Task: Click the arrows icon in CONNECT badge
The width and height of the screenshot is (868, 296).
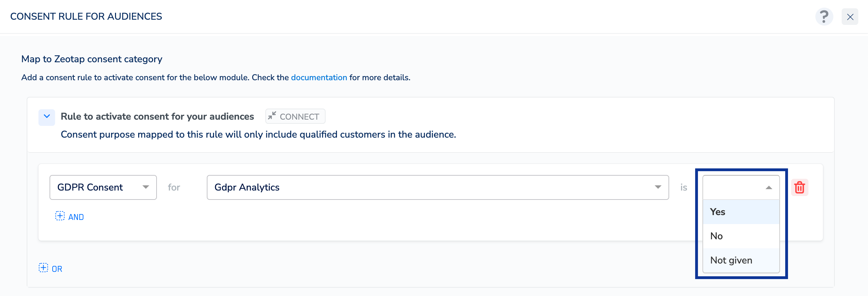Action: click(x=272, y=116)
